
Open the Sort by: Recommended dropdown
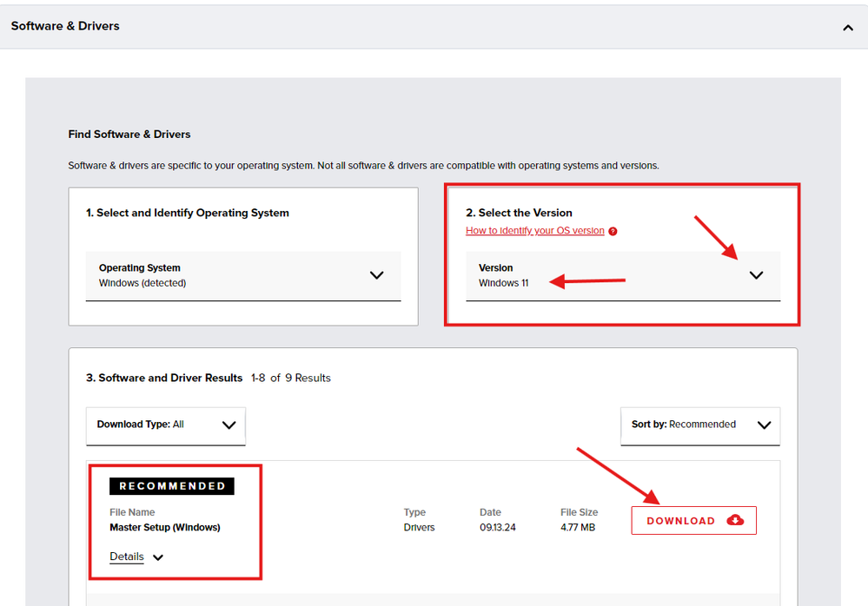point(699,425)
